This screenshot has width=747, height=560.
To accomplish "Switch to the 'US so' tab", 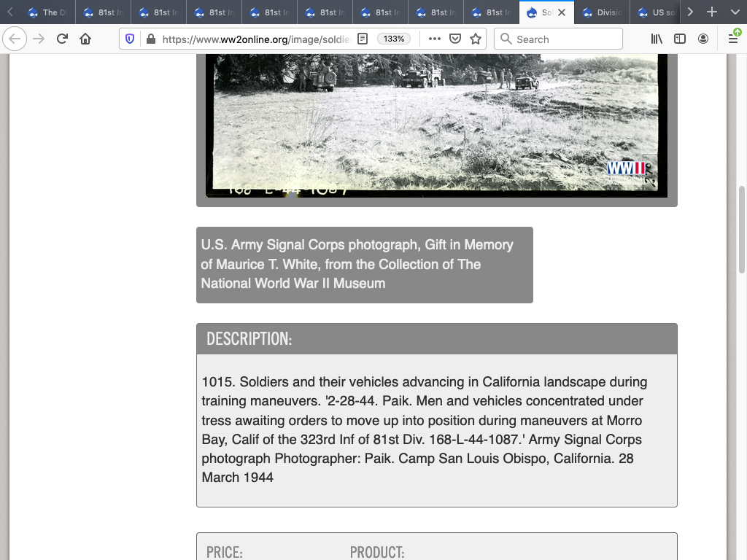I will coord(657,12).
